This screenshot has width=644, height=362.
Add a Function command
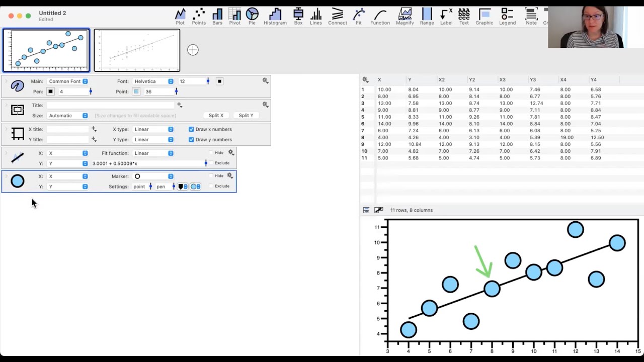380,16
